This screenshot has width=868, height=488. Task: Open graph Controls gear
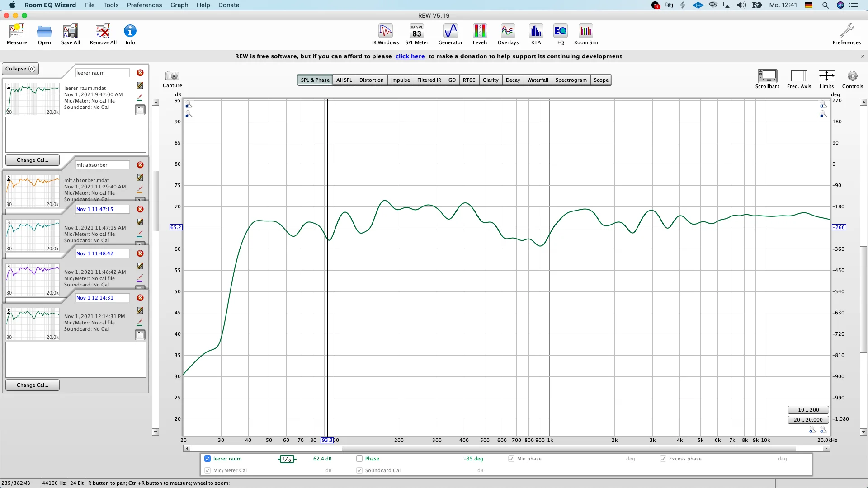(x=853, y=79)
